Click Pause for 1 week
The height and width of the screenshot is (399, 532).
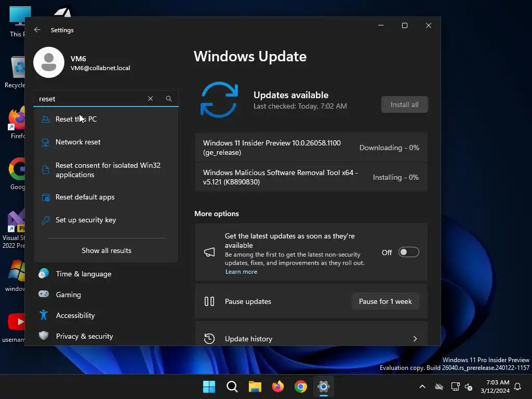[x=385, y=301]
